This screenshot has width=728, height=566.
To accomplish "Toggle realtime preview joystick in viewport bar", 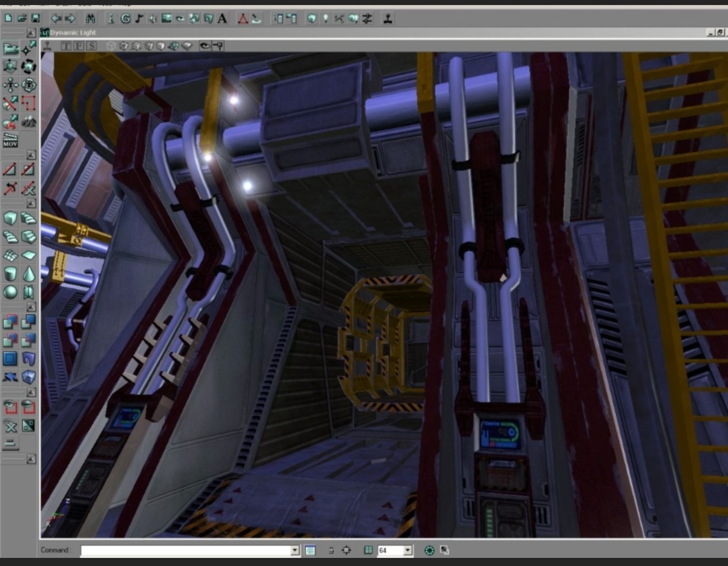I will [48, 46].
